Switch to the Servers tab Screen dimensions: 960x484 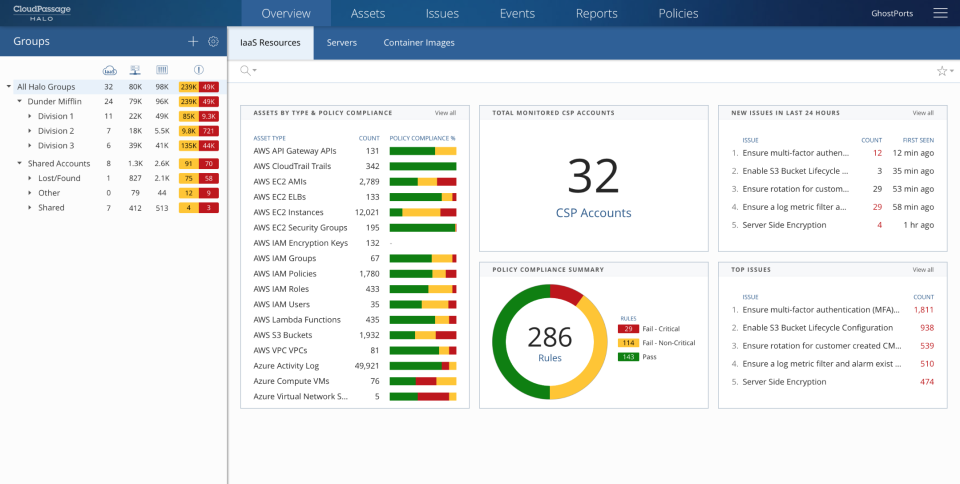coord(342,43)
